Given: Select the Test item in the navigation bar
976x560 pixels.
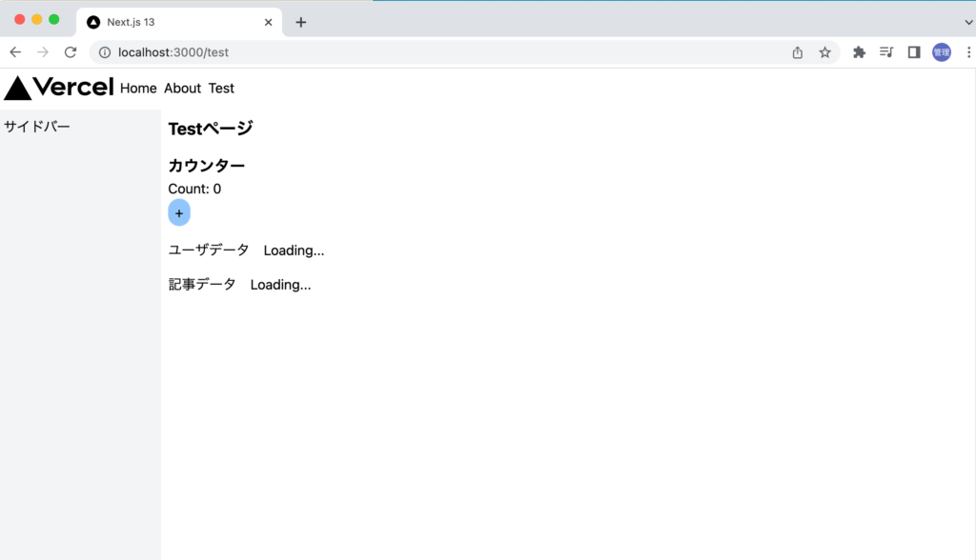Looking at the screenshot, I should coord(221,88).
